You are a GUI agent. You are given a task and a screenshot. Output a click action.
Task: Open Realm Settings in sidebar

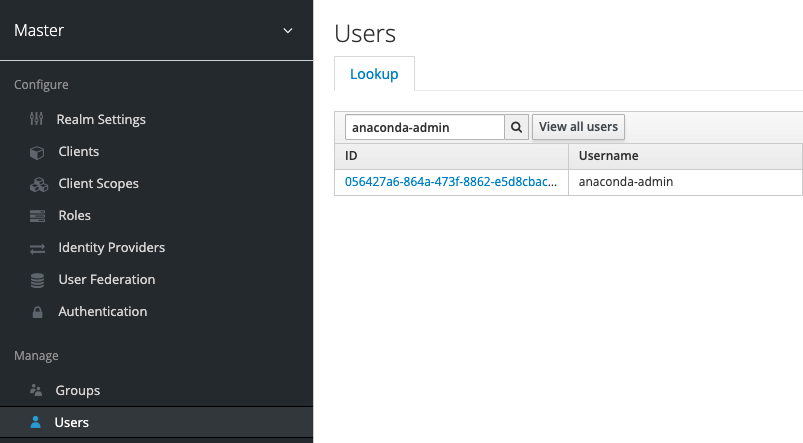101,119
